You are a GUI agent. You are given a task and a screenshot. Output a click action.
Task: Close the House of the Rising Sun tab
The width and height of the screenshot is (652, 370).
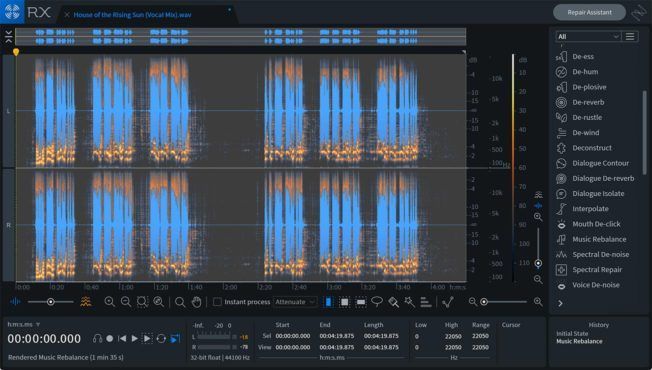67,15
